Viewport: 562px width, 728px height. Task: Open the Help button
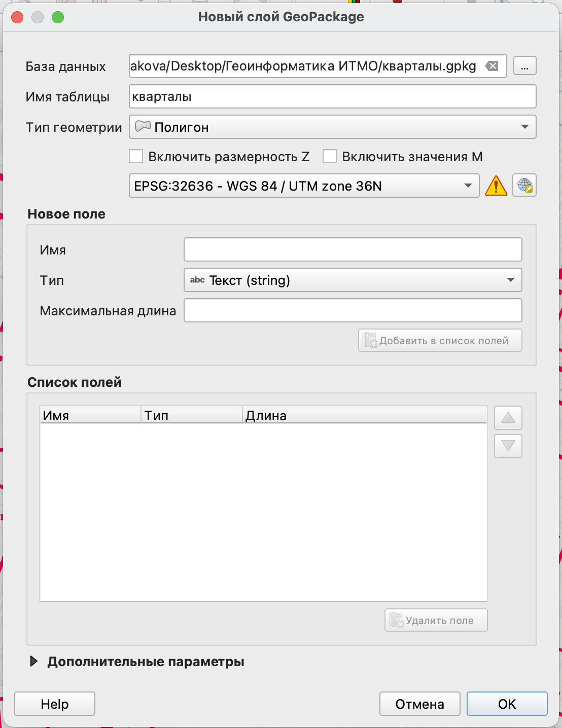point(55,704)
